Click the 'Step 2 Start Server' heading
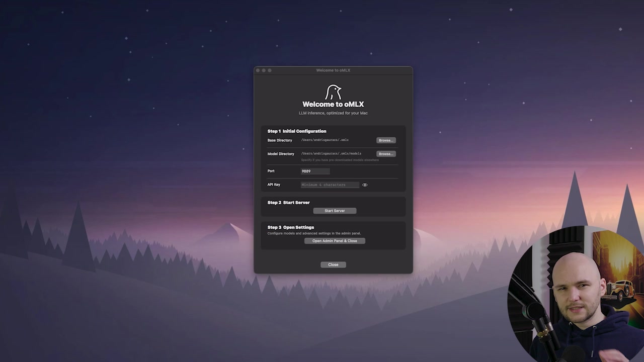This screenshot has width=644, height=362. 288,203
